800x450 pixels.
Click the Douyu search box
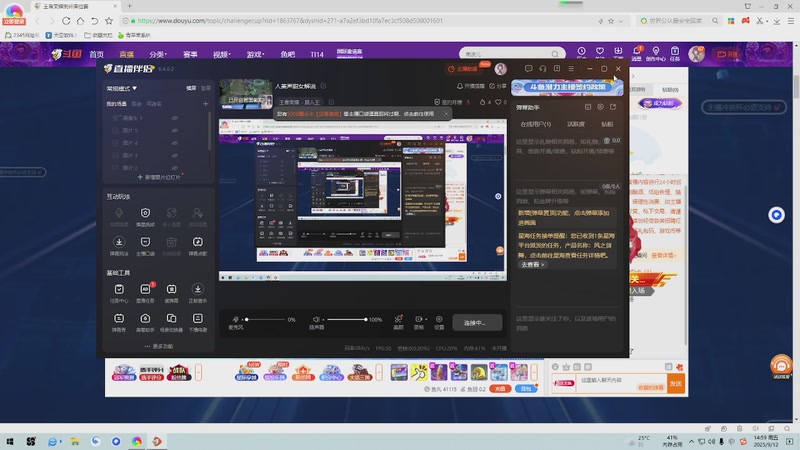(512, 54)
